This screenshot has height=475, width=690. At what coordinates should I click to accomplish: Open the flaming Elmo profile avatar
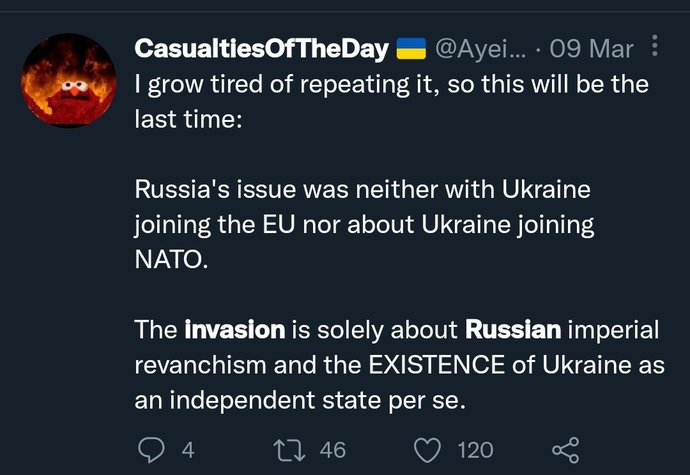(69, 81)
